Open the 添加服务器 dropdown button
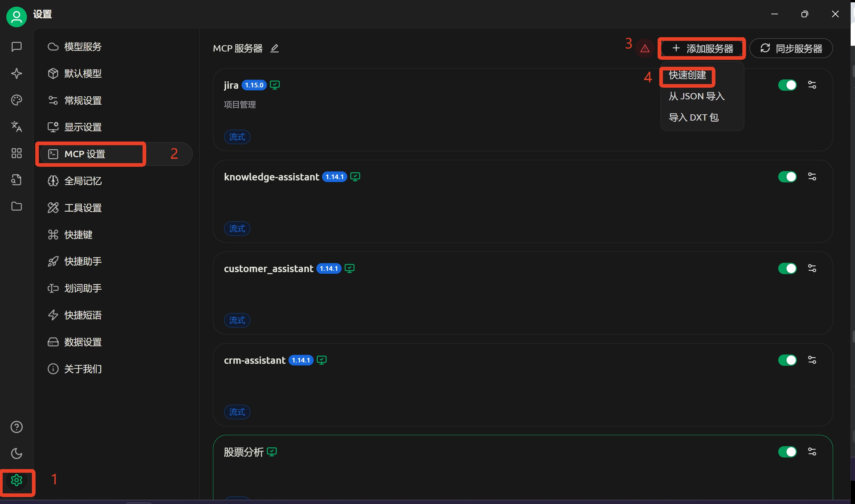855x504 pixels. pyautogui.click(x=702, y=49)
